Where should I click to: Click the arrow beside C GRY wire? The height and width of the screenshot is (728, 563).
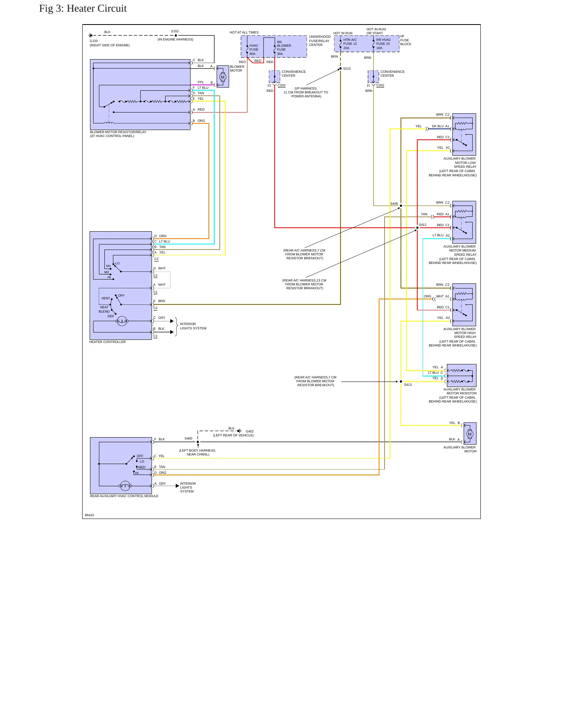(x=172, y=321)
